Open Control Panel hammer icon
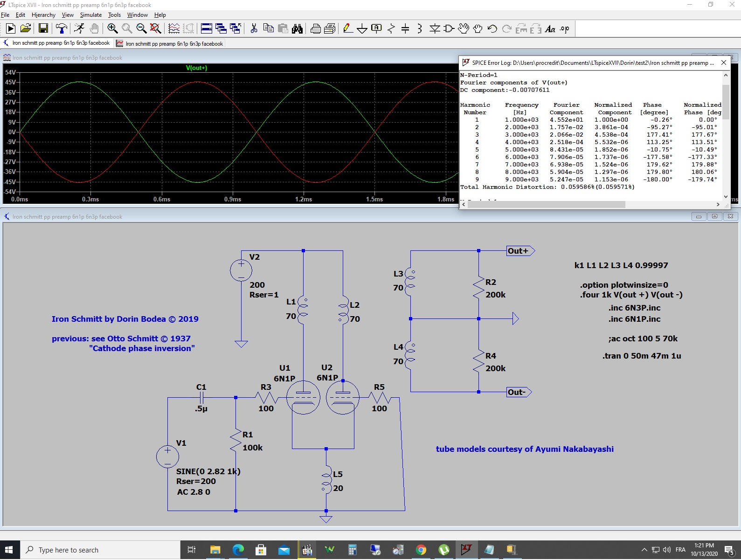 [x=61, y=29]
